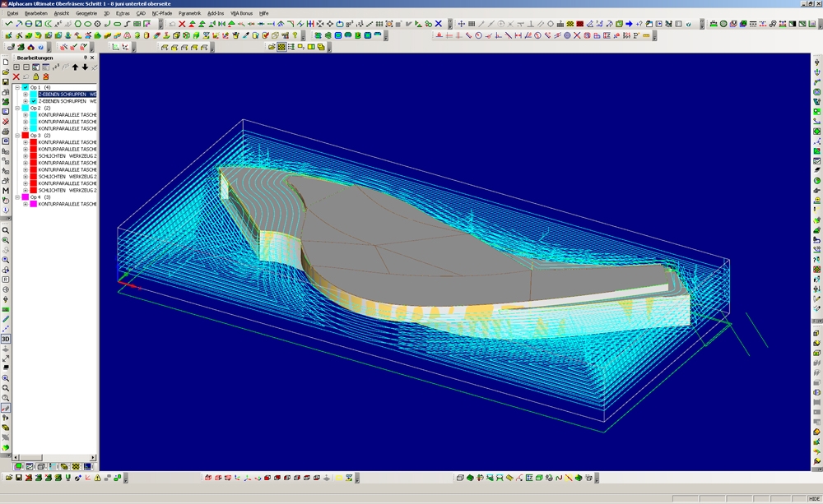Image resolution: width=823 pixels, height=504 pixels.
Task: Click the blue right-arrow icon in top toolbar
Action: coord(629,24)
